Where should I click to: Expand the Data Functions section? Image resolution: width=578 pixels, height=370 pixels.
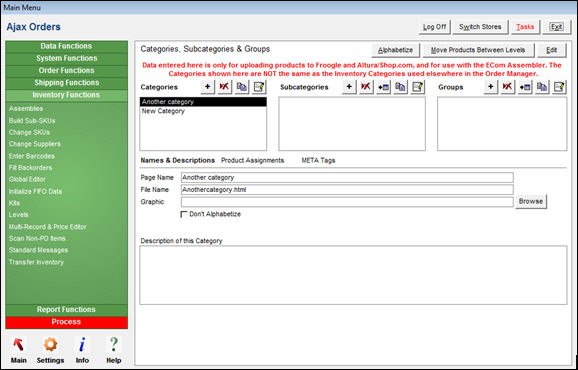(67, 46)
